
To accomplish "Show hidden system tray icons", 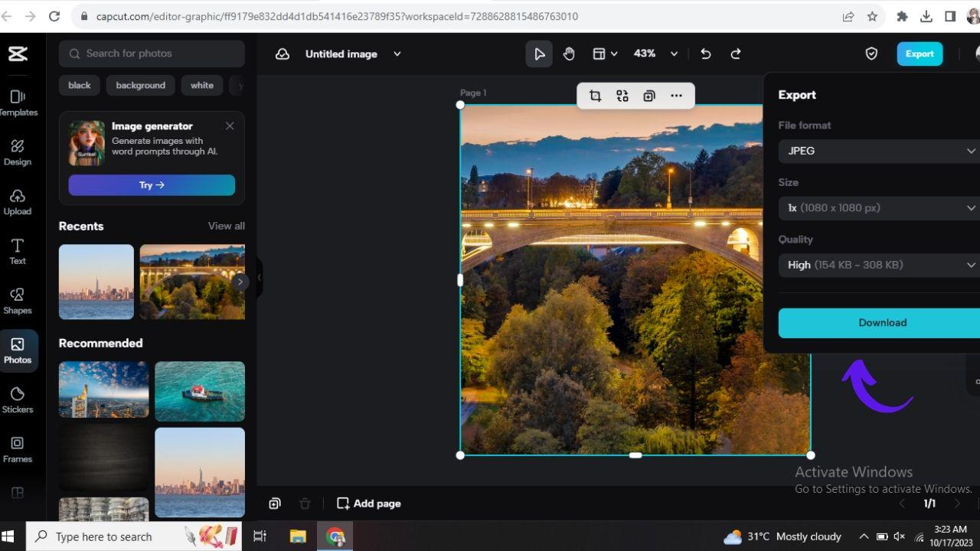I will pos(864,536).
